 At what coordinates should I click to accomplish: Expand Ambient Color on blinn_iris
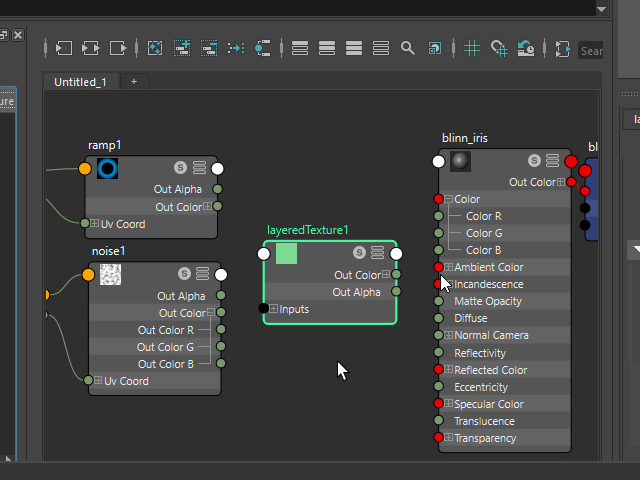tap(449, 267)
